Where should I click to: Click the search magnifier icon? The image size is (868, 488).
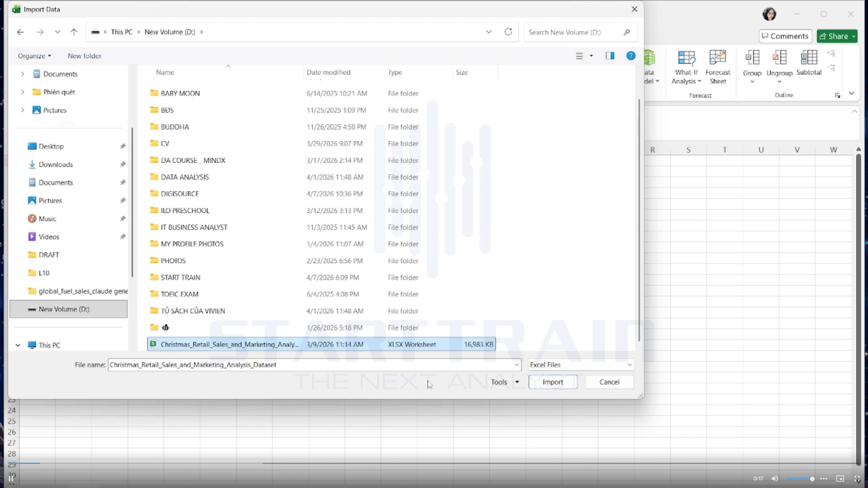click(626, 32)
